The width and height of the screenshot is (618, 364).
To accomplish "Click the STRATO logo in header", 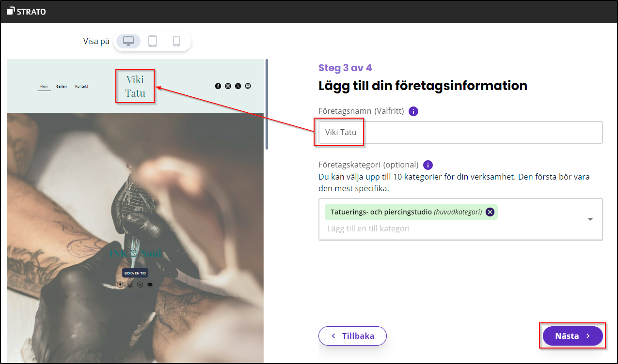I will click(27, 11).
